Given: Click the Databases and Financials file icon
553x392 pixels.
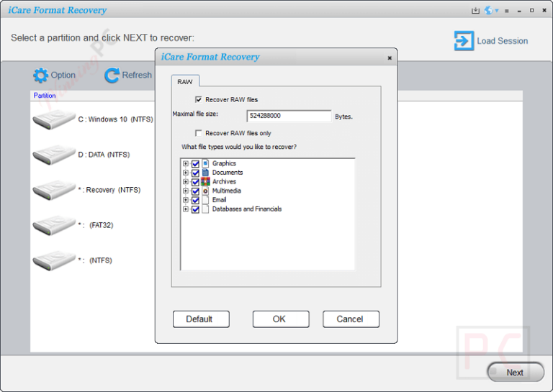Looking at the screenshot, I should click(205, 209).
